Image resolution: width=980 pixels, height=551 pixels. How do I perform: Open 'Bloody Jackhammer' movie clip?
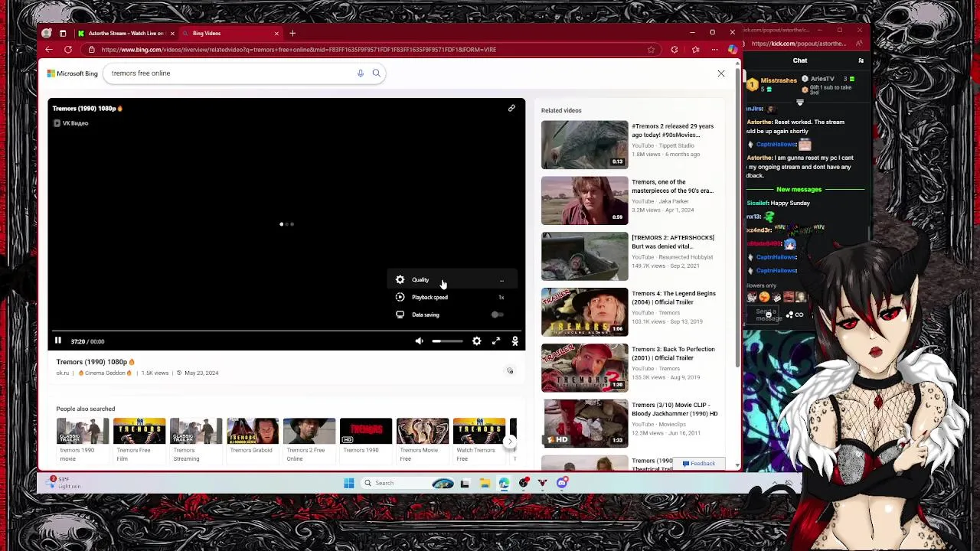(584, 423)
